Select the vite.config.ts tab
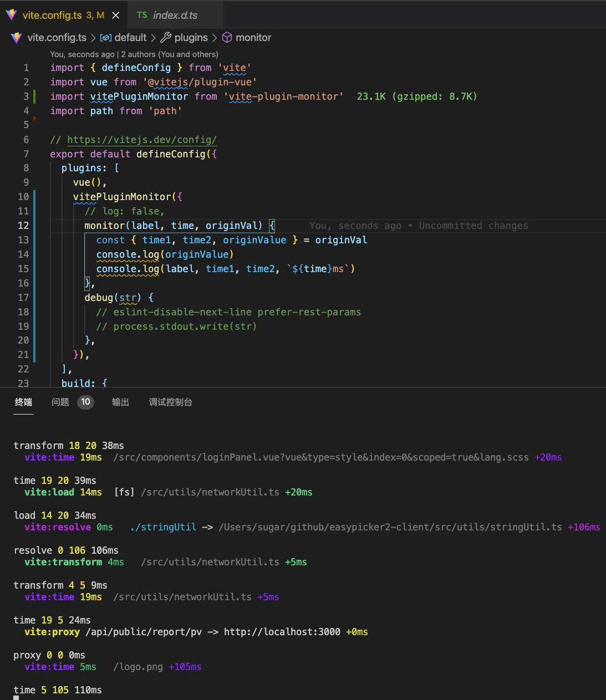Image resolution: width=606 pixels, height=700 pixels. pos(63,15)
